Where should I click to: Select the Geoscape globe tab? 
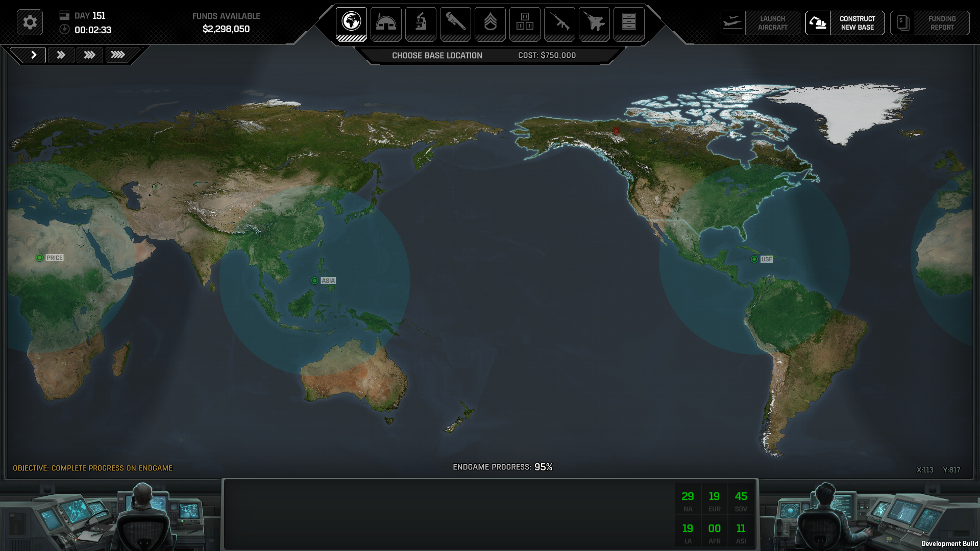[351, 24]
